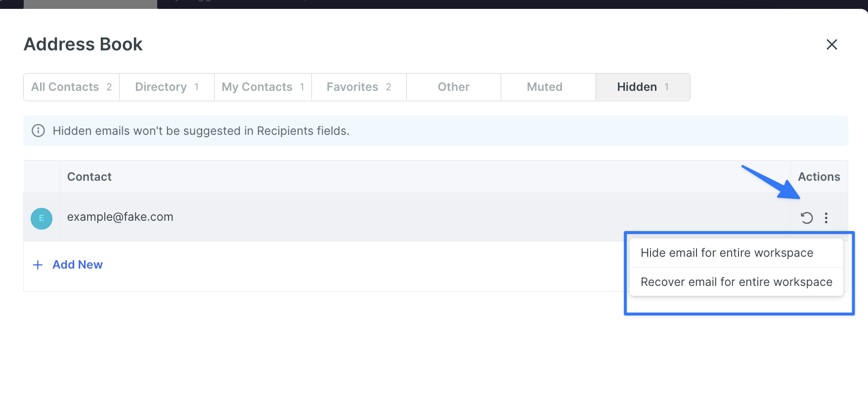Viewport: 868px width, 396px height.
Task: Go to the My Contacts tab
Action: point(262,87)
